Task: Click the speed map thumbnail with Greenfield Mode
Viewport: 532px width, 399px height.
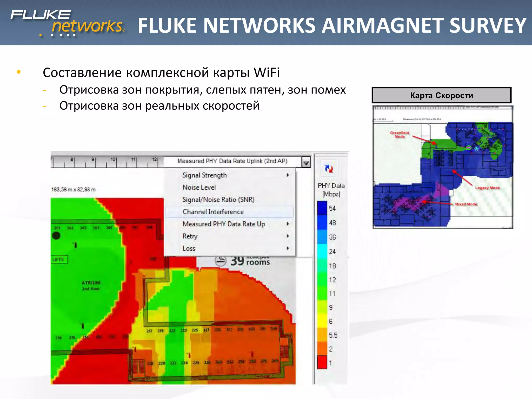Action: [x=443, y=167]
